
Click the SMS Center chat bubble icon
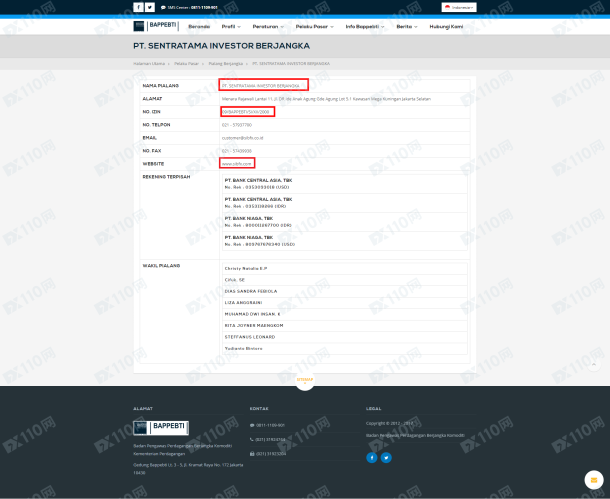[x=163, y=7]
